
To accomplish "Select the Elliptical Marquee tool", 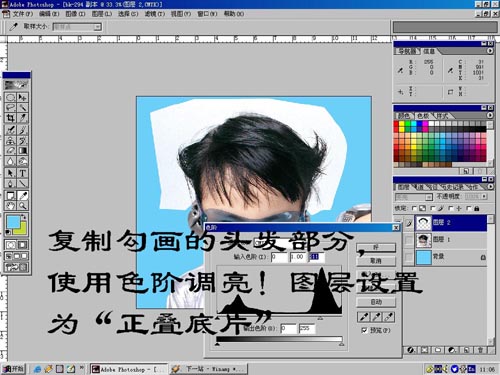I will 10,97.
